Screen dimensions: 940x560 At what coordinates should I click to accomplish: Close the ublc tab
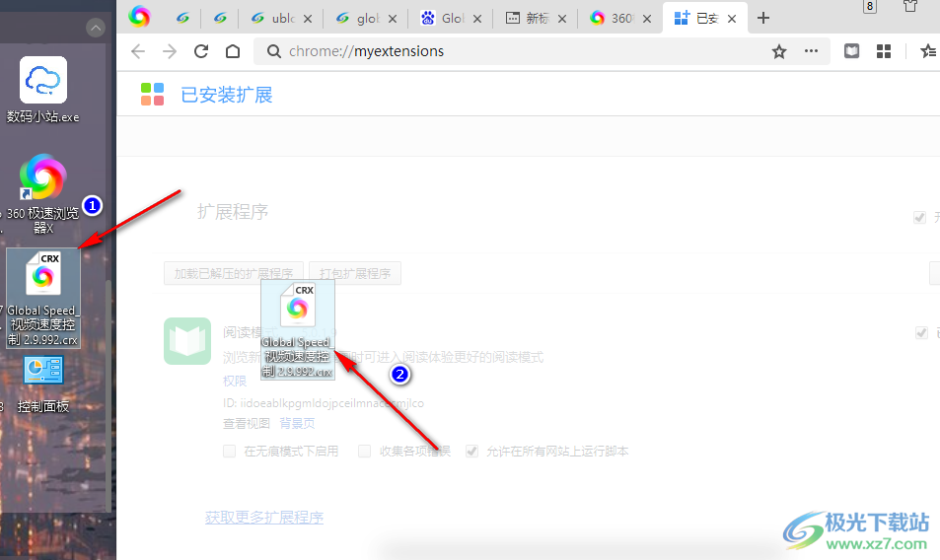pos(308,19)
